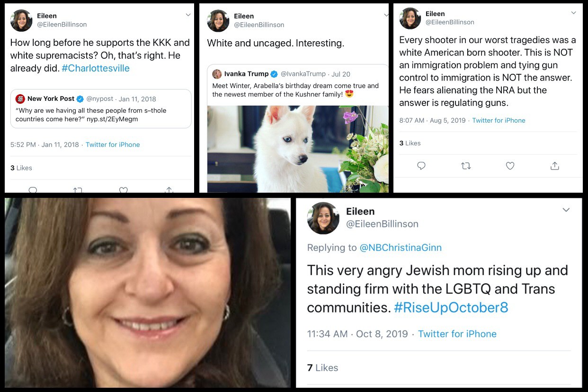Viewport: 588px width, 392px height.
Task: Click Twitter for iPhone link on Oct 8 tweet
Action: pos(457,334)
